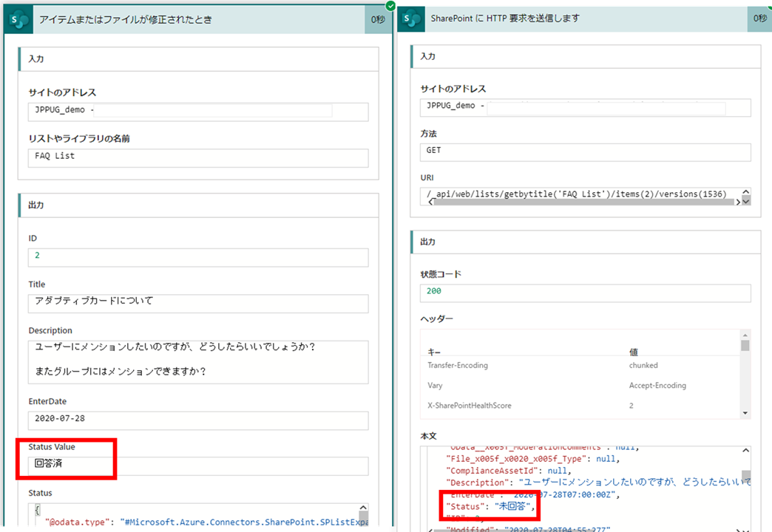Click URI field scroll-down arrow

pos(746,201)
